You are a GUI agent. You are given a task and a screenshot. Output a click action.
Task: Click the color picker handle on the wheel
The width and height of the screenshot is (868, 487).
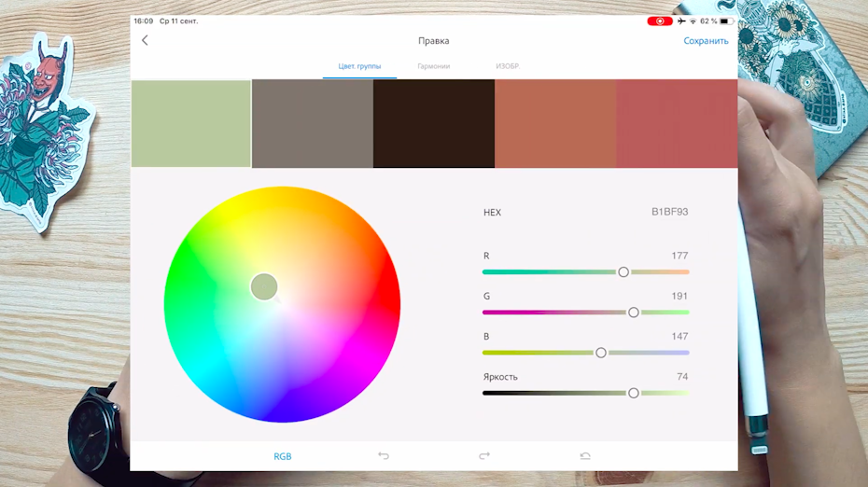tap(264, 286)
